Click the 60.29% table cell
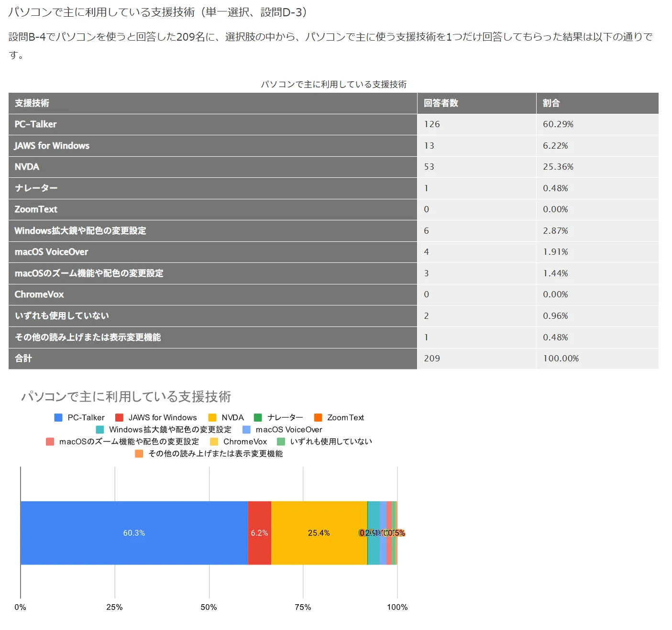 (x=597, y=124)
